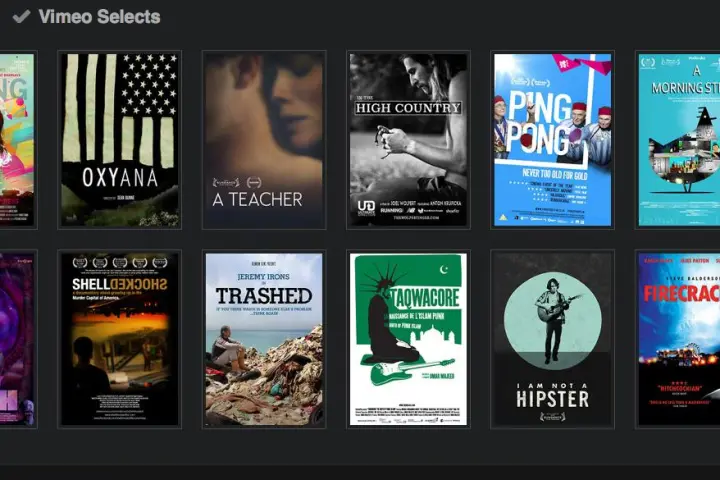Select the Shellshocked documentary poster

coord(119,339)
